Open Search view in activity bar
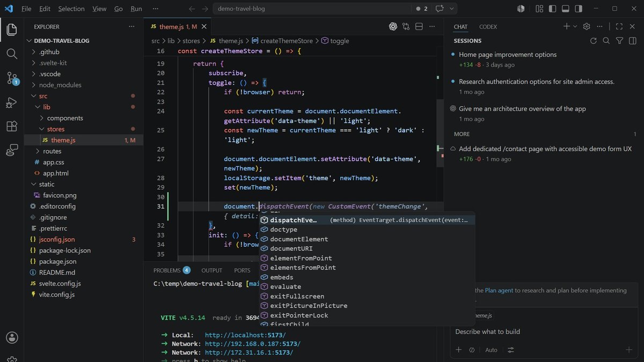 click(x=12, y=53)
